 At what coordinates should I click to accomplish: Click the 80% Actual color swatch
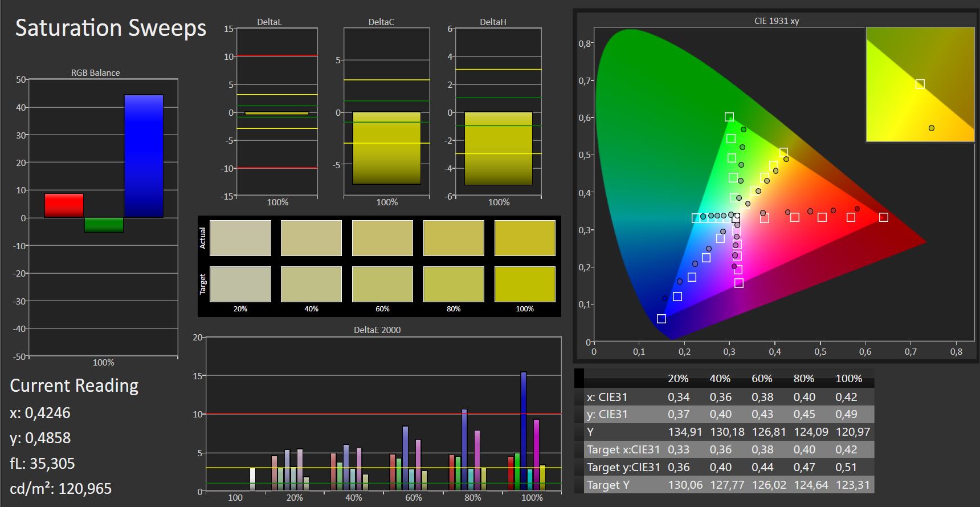tap(454, 238)
